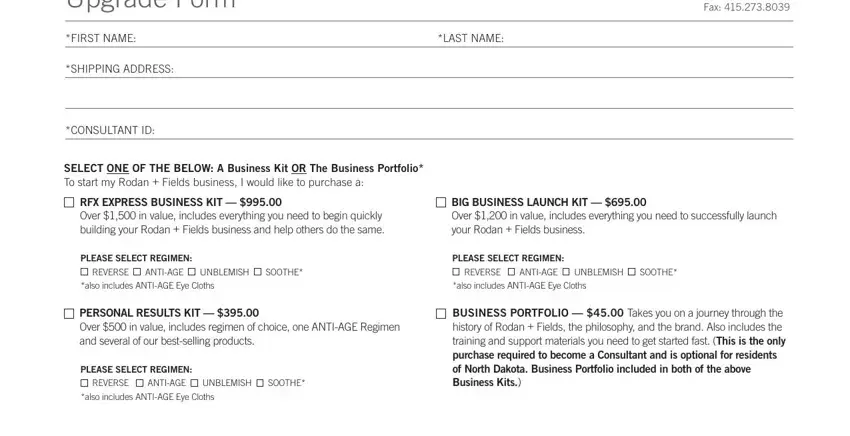Select UNBLEMISH under Big Business Launch Kit
Image resolution: width=850 pixels, height=436 pixels.
click(x=566, y=272)
